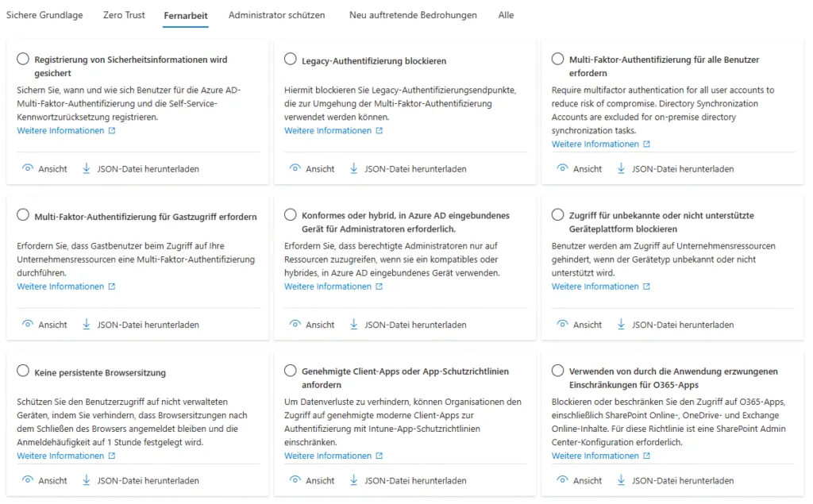Viewport: 813px width, 504px height.
Task: Switch to the Zero Trust tab
Action: click(124, 15)
